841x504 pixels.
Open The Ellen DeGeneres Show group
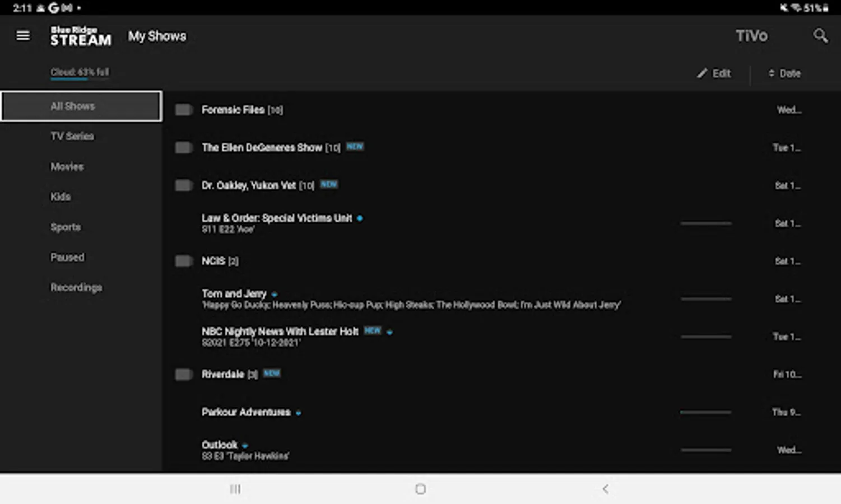click(271, 147)
